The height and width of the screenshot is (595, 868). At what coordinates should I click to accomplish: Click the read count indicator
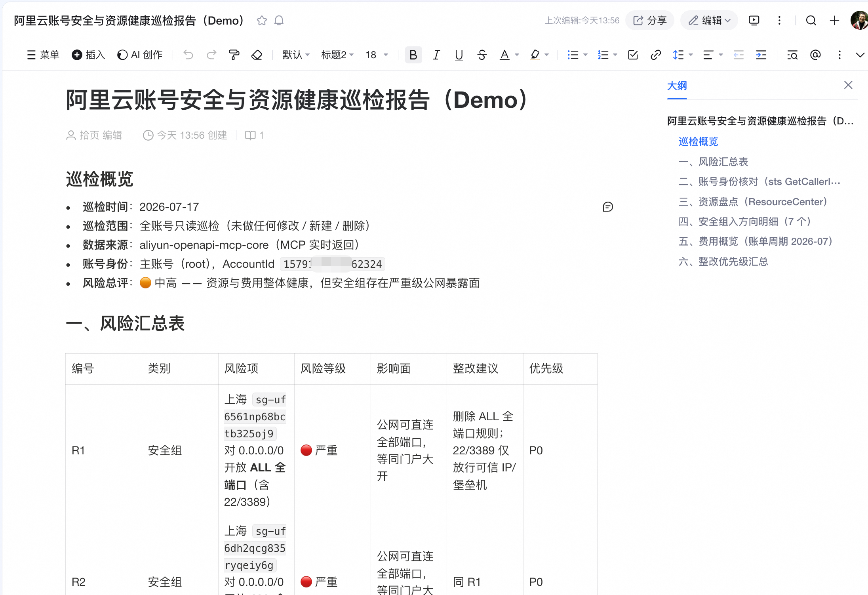tap(254, 135)
